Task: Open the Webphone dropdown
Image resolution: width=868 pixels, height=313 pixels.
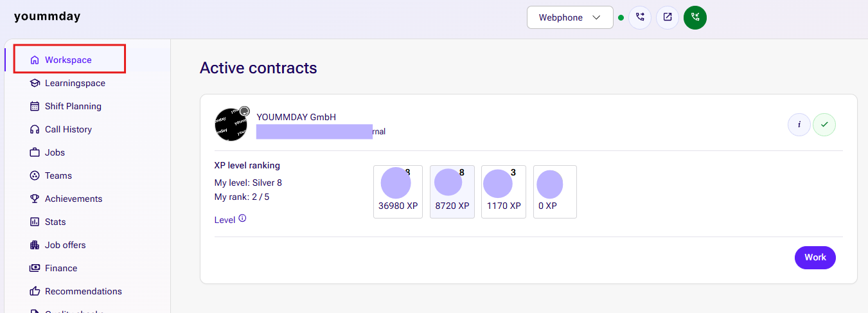Action: (x=570, y=17)
